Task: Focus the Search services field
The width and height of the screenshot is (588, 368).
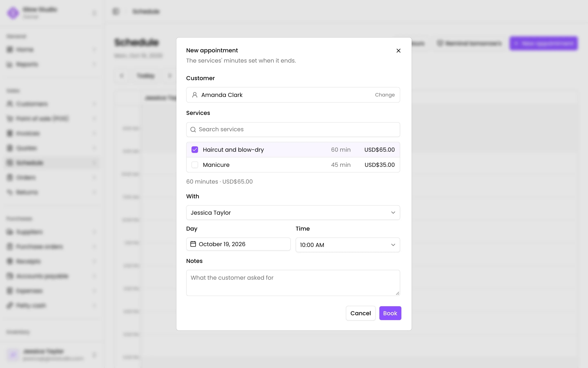Action: (x=293, y=129)
